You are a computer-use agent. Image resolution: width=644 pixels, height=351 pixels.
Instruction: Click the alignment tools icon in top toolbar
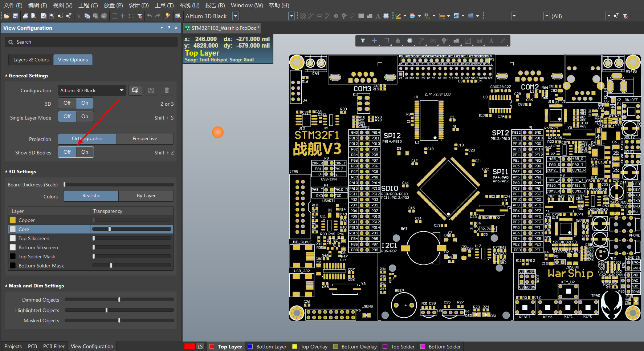pos(413,16)
